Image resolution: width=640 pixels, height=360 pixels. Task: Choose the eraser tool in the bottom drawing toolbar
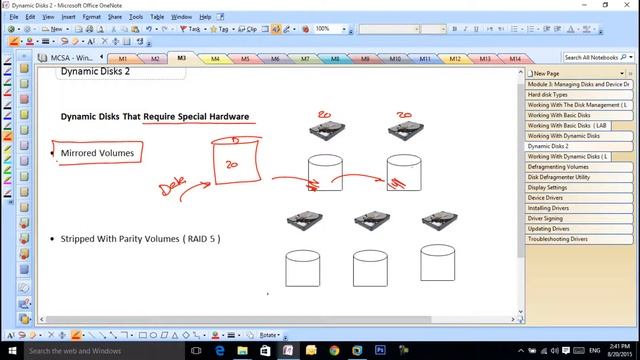pyautogui.click(x=33, y=336)
